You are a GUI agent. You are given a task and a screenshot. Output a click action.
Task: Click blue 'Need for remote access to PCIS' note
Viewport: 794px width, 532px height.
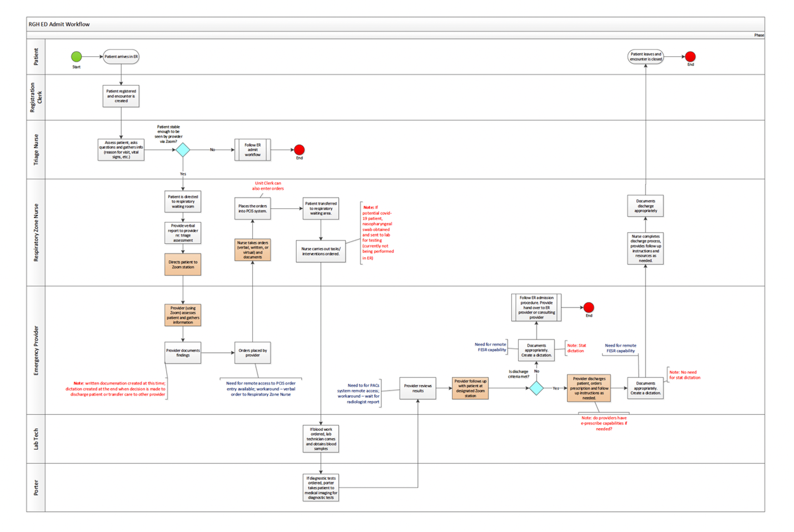pyautogui.click(x=261, y=389)
